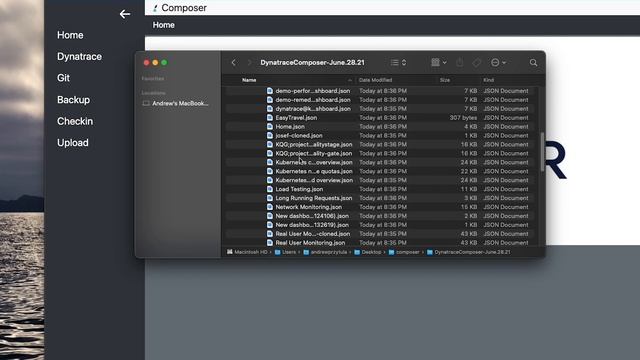
Task: Click the 307 bytes size cell of EasyTravel.json
Action: 463,118
